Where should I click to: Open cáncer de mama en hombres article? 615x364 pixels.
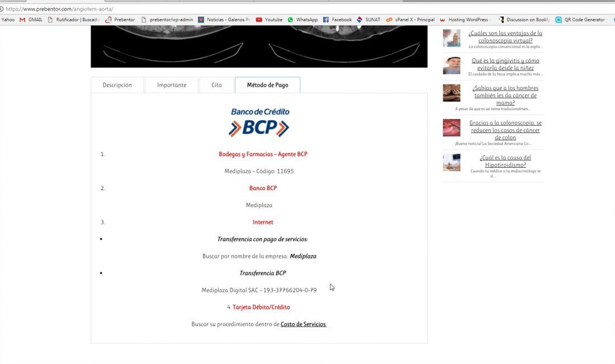505,95
